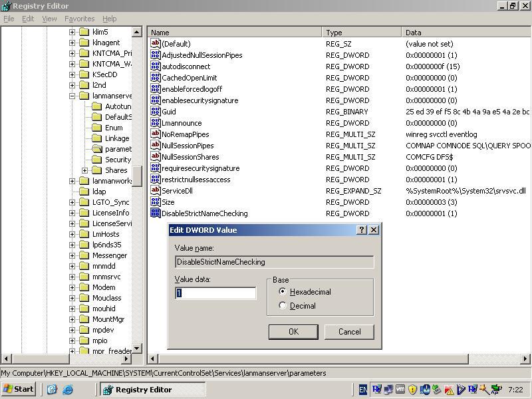Cancel the Edit DWORD Value dialog
This screenshot has height=399, width=532.
350,331
